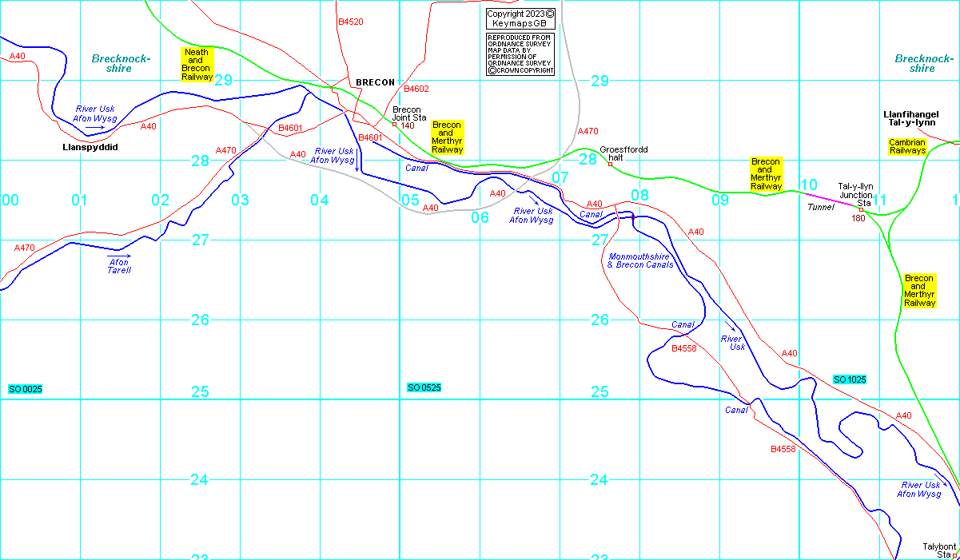Screen dimensions: 960x560
Task: Click the Brecon Joint Sta station marker
Action: click(394, 125)
